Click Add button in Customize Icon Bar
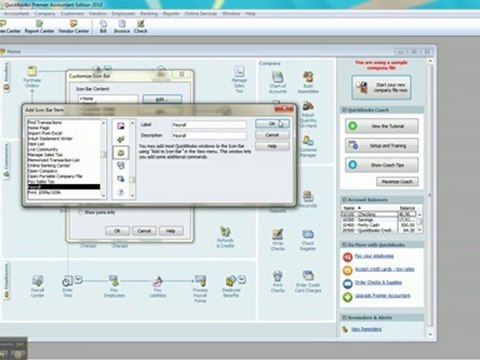 tap(162, 99)
